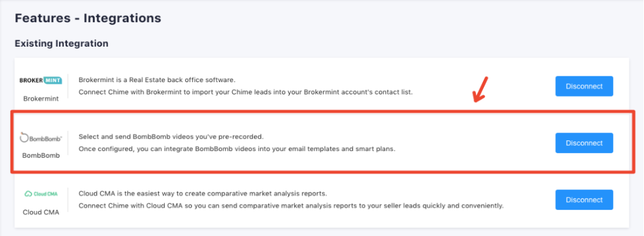This screenshot has width=644, height=236.
Task: Select the Cloud CMA name label under logo
Action: pos(41,212)
